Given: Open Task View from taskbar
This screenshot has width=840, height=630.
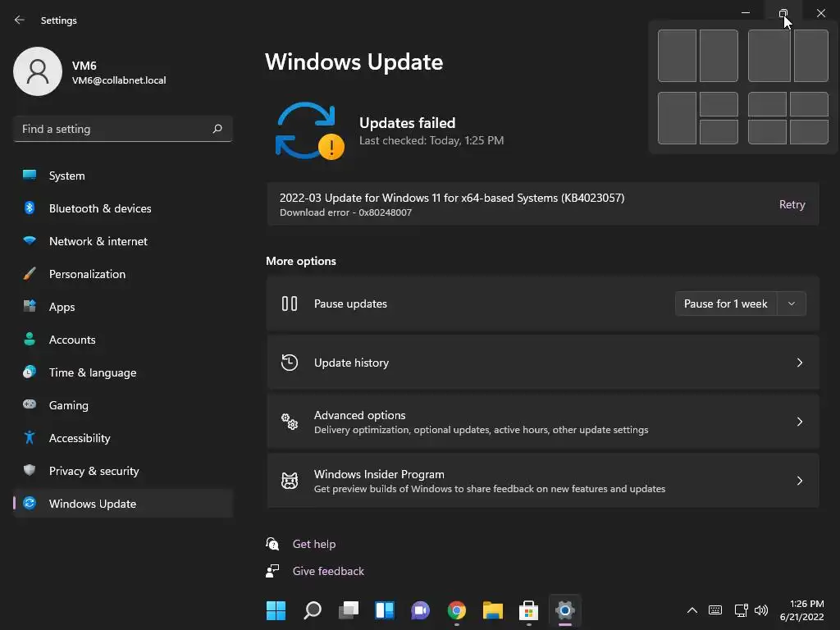Looking at the screenshot, I should click(349, 610).
